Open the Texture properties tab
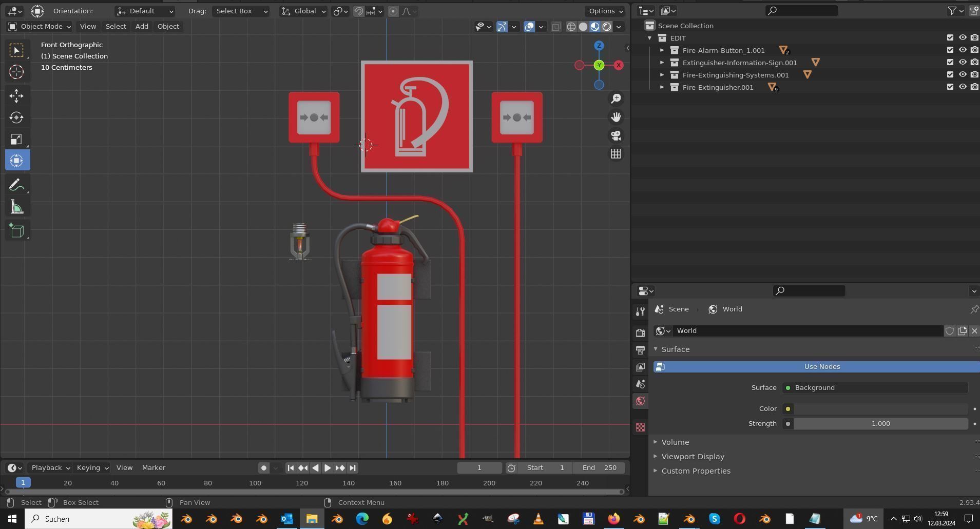Screen dimensions: 980x529 coord(640,427)
